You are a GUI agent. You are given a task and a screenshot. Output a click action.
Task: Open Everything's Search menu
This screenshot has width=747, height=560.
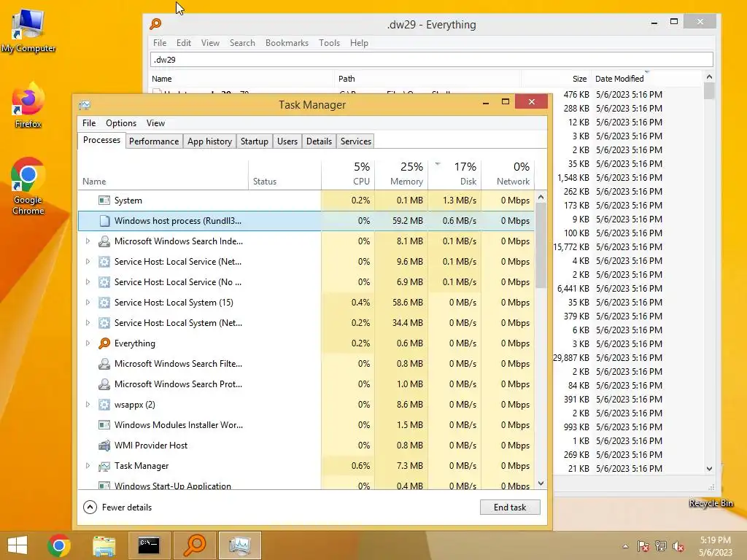tap(242, 43)
